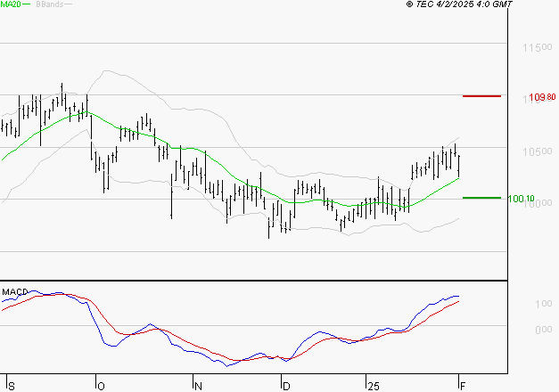This screenshot has height=392, width=559.
Task: Click the D month axis label
Action: (286, 386)
